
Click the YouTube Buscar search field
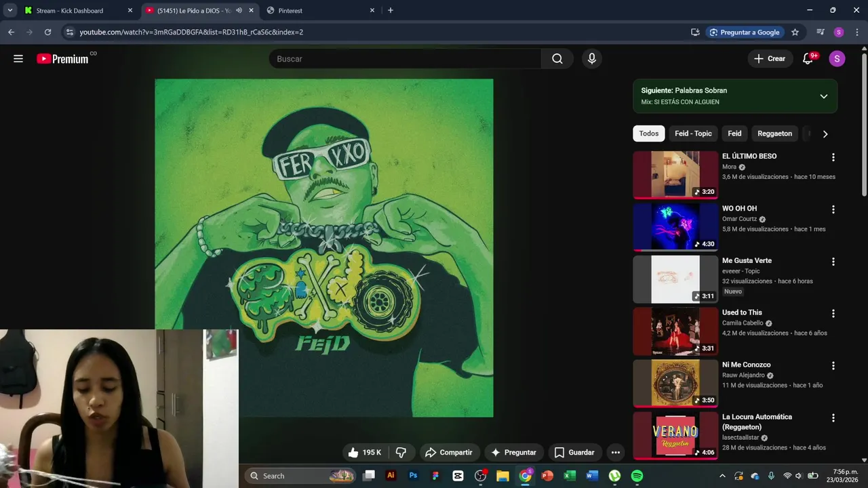[405, 59]
